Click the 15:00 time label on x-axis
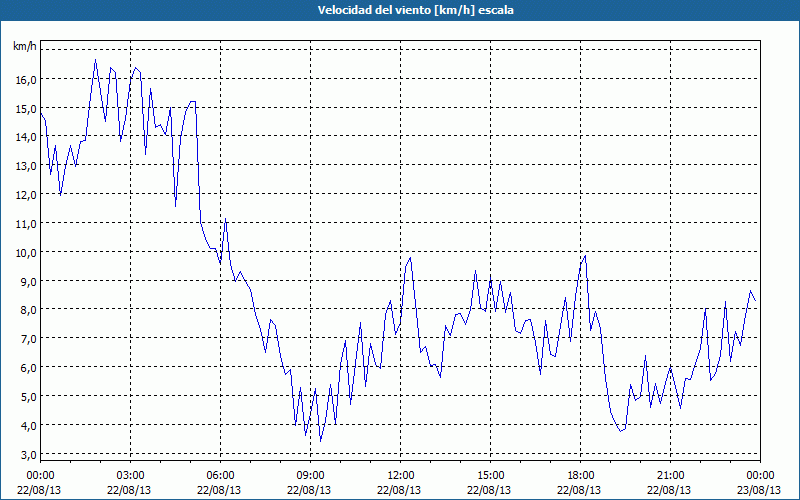Viewport: 800px width, 500px height. [490, 476]
